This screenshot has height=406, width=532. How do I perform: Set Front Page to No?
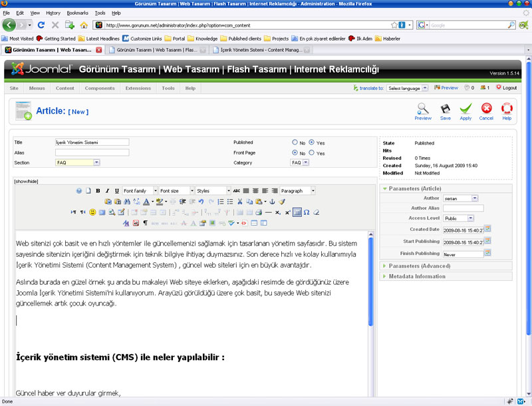coord(295,153)
